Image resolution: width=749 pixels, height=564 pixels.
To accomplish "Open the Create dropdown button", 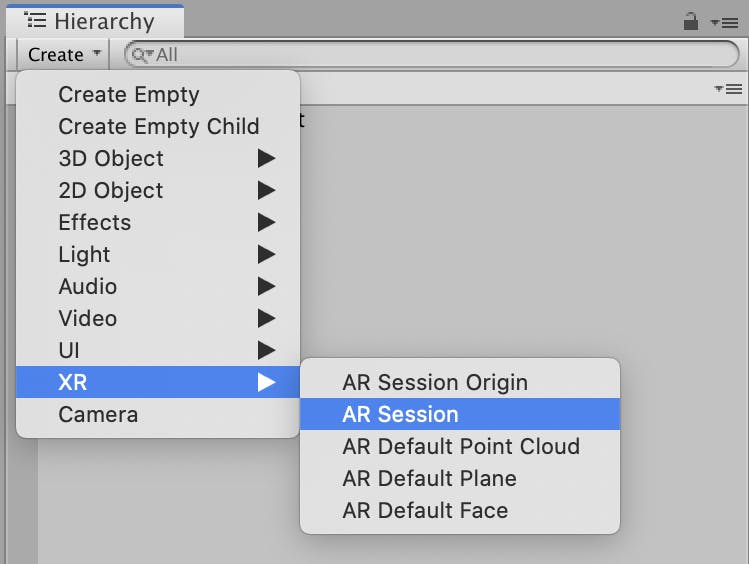I will pos(64,54).
